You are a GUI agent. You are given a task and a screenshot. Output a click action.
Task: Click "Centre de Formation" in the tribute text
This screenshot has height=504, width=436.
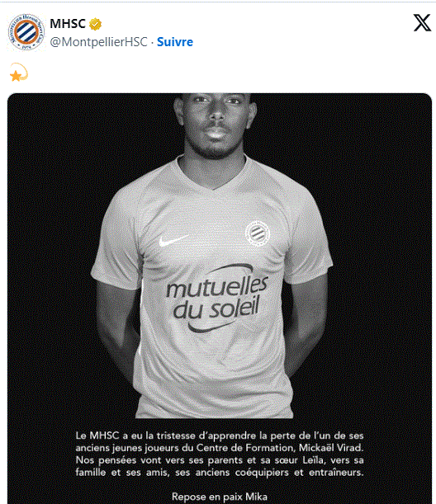tap(244, 448)
